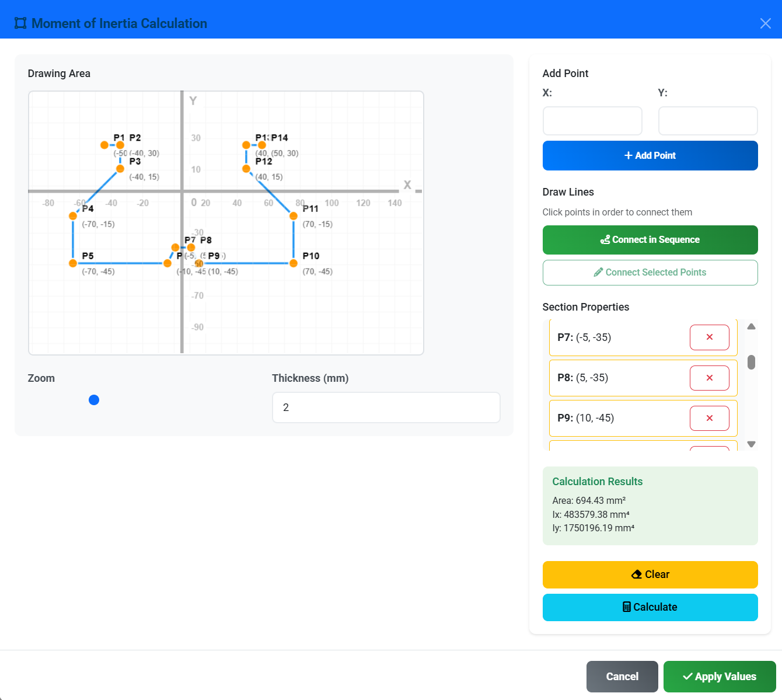Click the plus icon on Add Point button
Image resolution: width=782 pixels, height=700 pixels.
628,155
